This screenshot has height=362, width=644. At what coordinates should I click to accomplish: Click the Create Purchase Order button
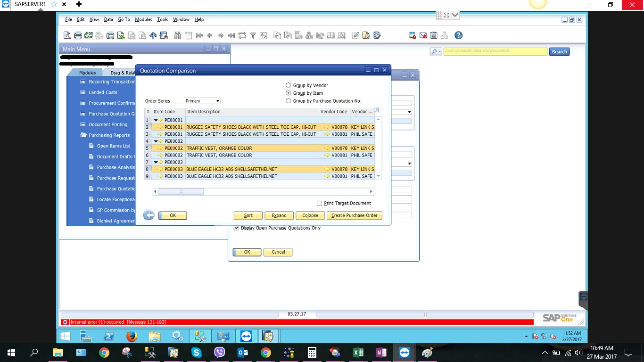[354, 215]
